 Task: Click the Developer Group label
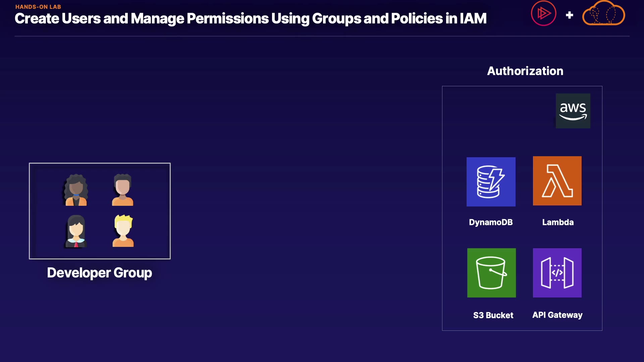click(x=99, y=273)
